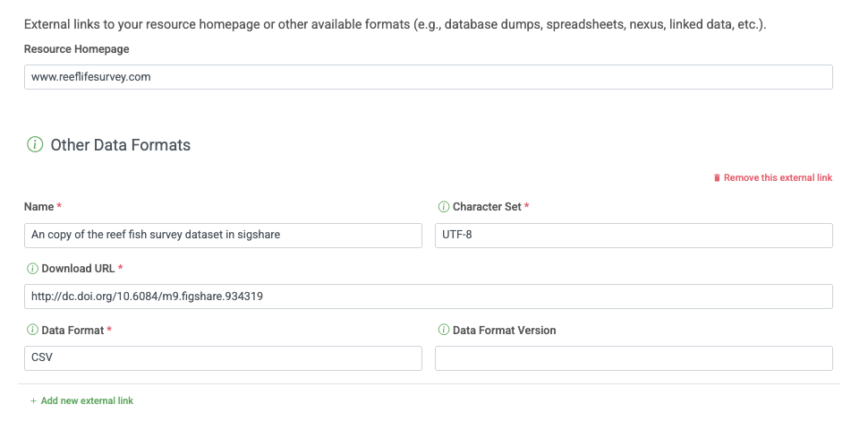
Task: Click the green plus icon
Action: click(x=33, y=401)
